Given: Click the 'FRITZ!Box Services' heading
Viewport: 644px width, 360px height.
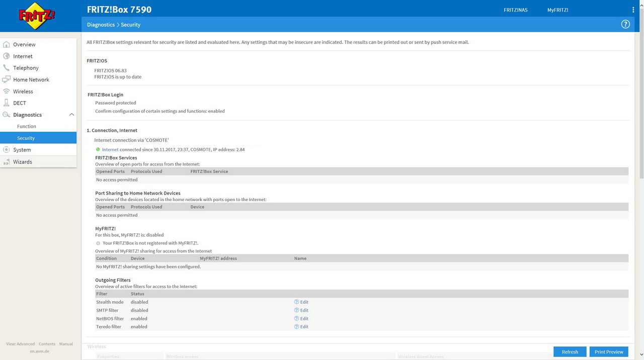Looking at the screenshot, I should tap(116, 157).
